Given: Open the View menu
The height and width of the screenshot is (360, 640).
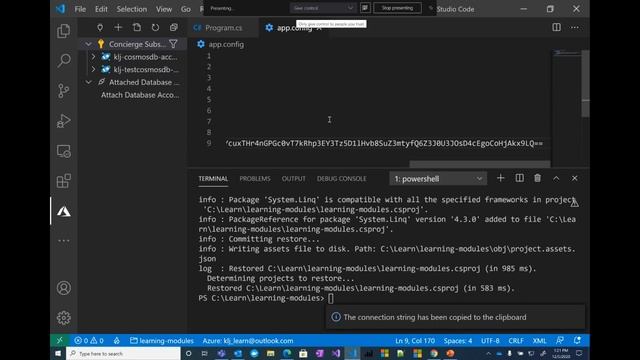Looking at the screenshot, I should click(x=164, y=9).
